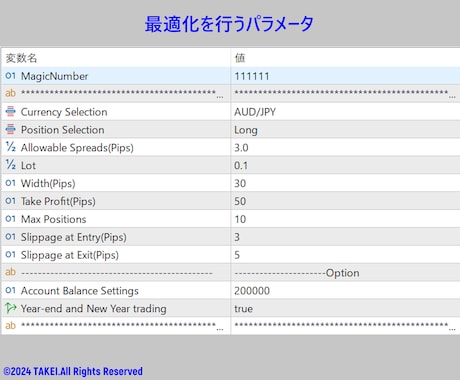The image size is (460, 380).
Task: Click the boolean icon beside Year-end and New Year trading
Action: (10, 308)
